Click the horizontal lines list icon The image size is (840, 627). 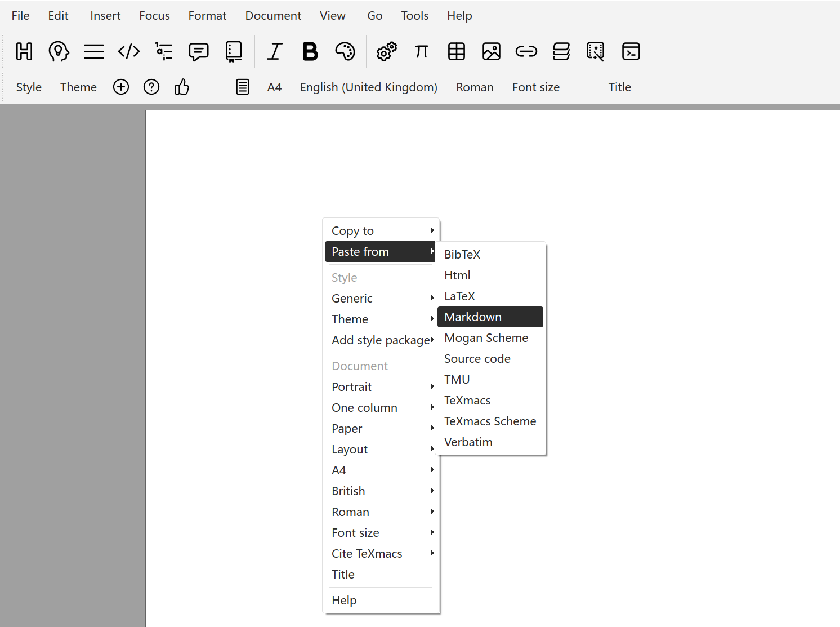(x=94, y=51)
